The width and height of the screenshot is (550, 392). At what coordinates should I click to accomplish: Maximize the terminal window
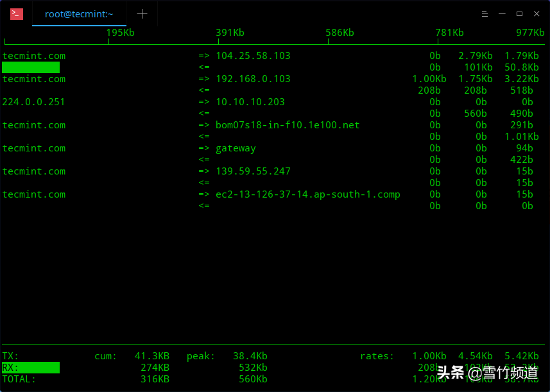coord(519,13)
